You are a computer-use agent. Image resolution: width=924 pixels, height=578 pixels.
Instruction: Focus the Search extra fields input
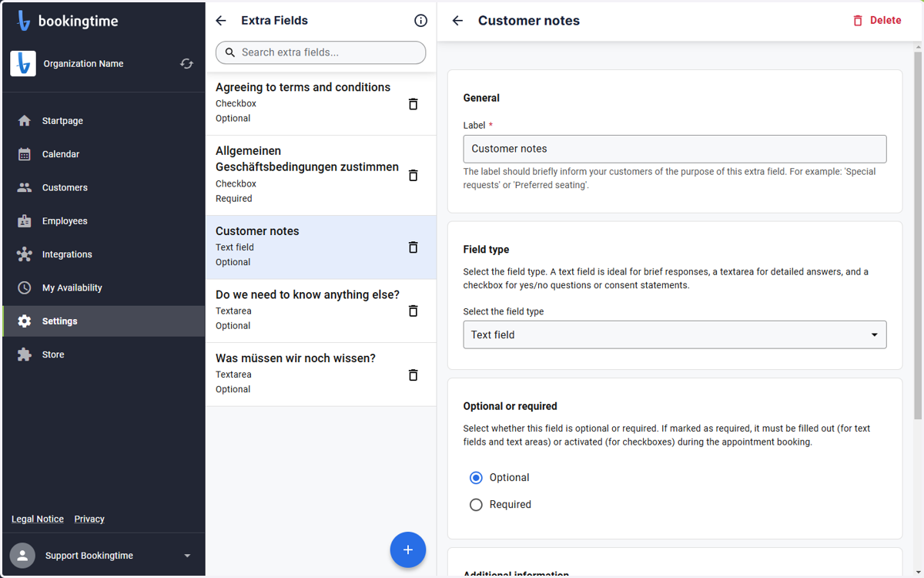[320, 52]
